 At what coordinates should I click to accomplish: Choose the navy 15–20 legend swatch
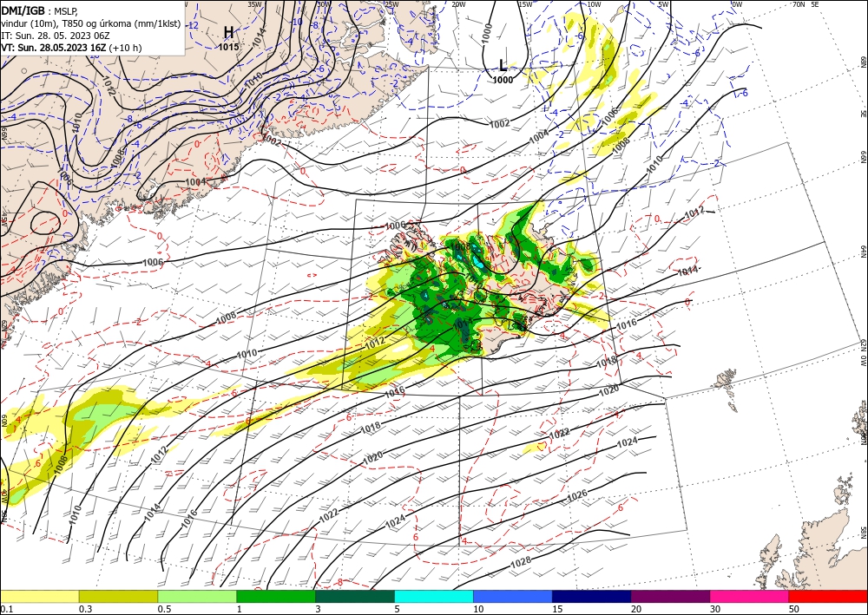pyautogui.click(x=591, y=596)
